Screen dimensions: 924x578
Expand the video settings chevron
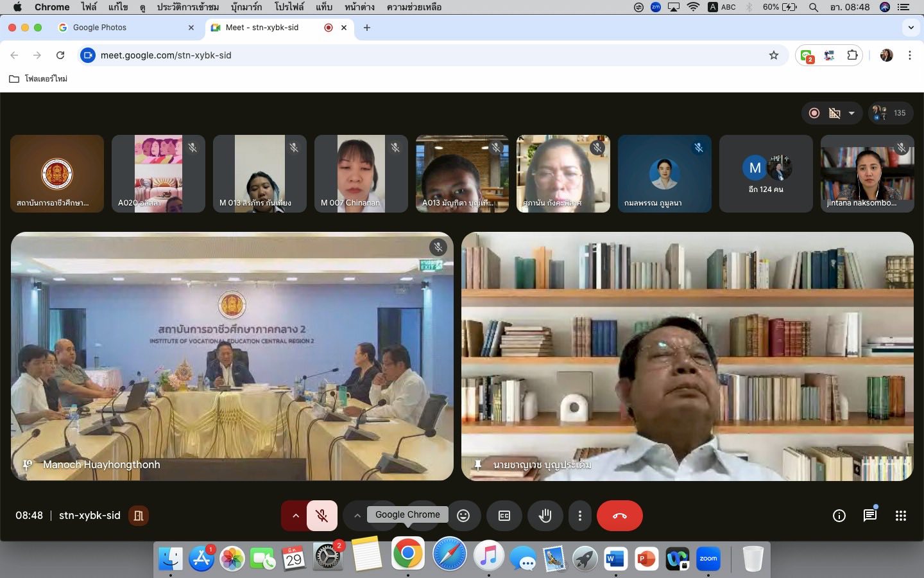coord(357,516)
